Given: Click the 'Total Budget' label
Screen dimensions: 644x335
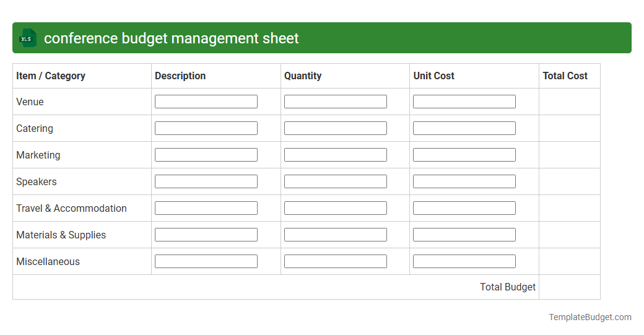Looking at the screenshot, I should [x=508, y=287].
